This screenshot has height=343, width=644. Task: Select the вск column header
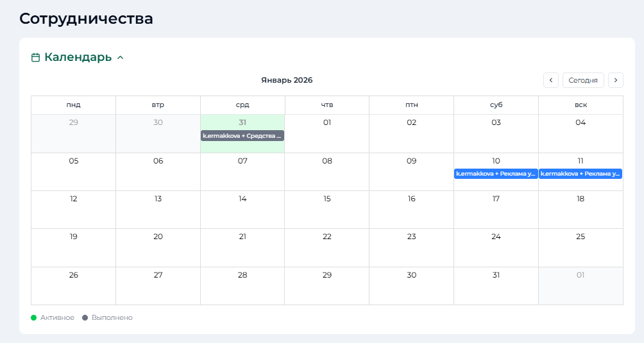pos(580,105)
